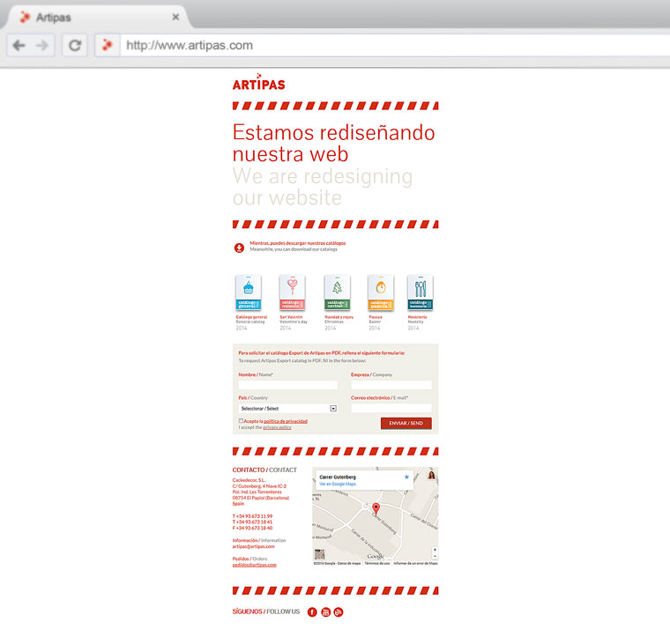Click the browser forward arrow
Image resolution: width=670 pixels, height=644 pixels.
tap(42, 45)
